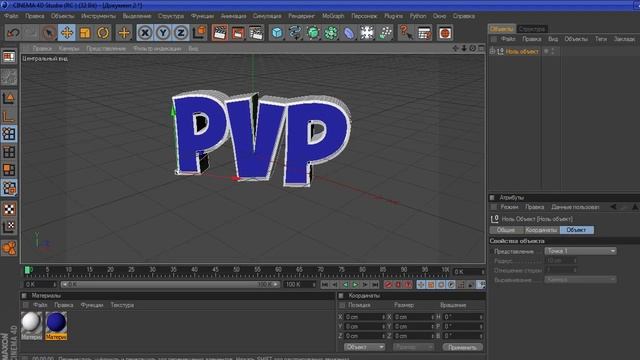The height and width of the screenshot is (360, 640).
Task: Click frame 50 on the timeline ruler
Action: point(236,270)
